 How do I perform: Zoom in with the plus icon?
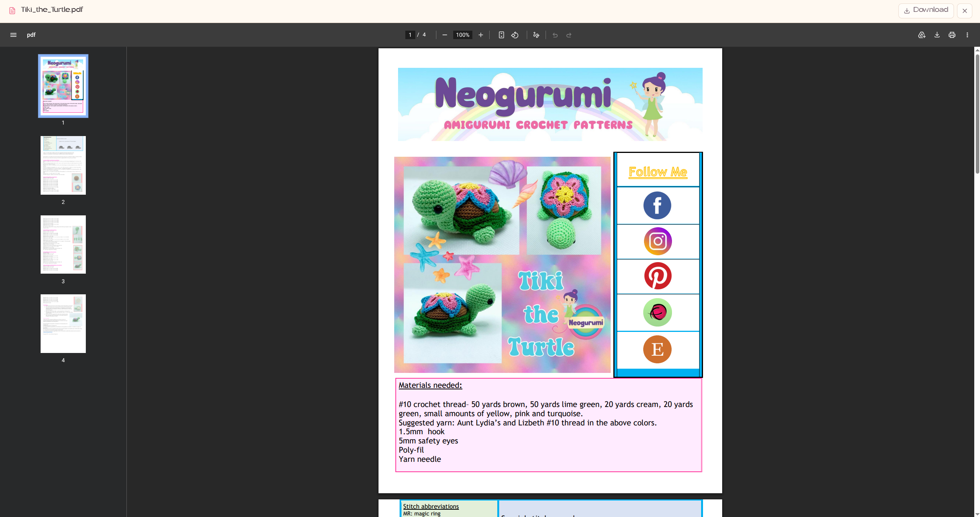[480, 35]
